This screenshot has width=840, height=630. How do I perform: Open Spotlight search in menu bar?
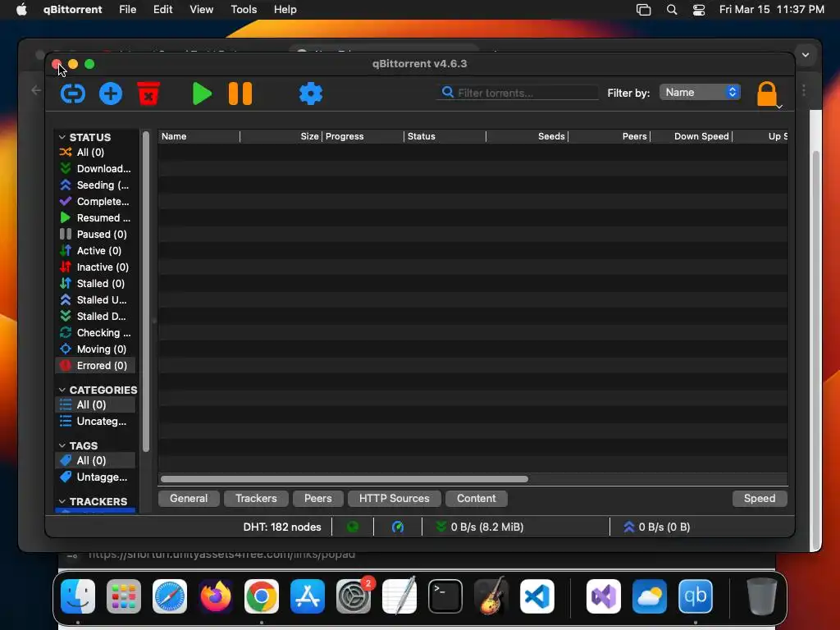tap(672, 10)
